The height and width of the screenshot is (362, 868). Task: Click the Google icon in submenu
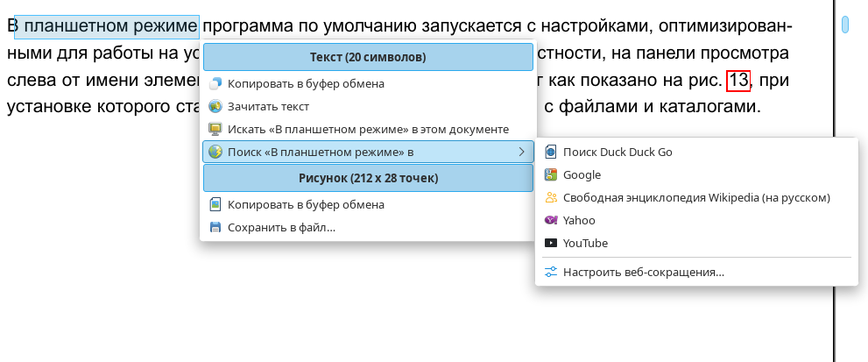tap(550, 174)
